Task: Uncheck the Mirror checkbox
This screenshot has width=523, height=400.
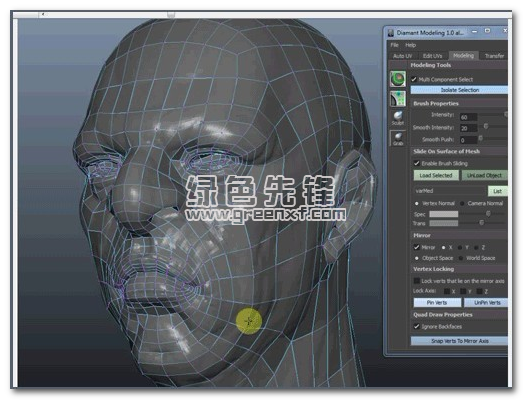Action: (416, 247)
